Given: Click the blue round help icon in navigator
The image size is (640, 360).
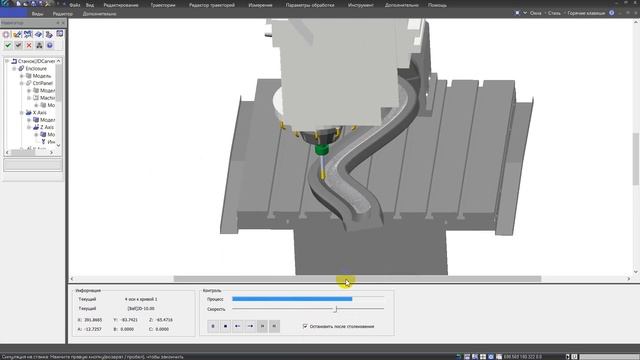Looking at the screenshot, I should (50, 45).
